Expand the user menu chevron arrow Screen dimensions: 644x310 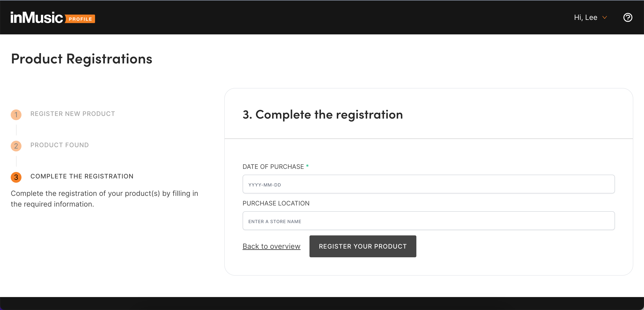(604, 17)
